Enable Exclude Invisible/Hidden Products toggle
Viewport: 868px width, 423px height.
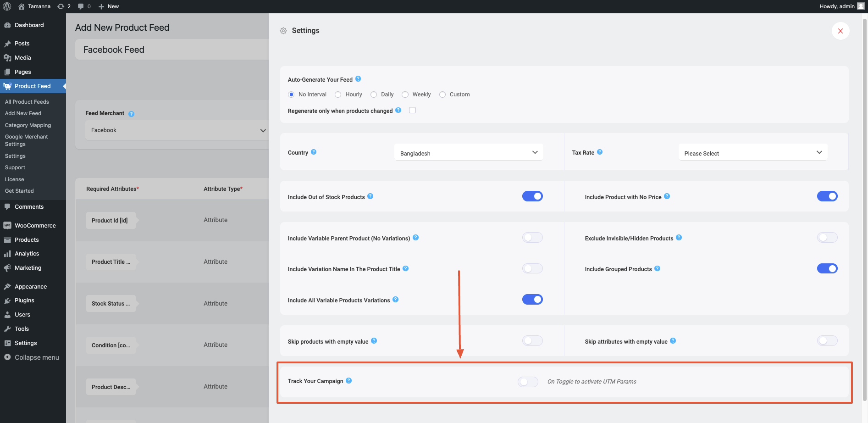click(x=827, y=238)
